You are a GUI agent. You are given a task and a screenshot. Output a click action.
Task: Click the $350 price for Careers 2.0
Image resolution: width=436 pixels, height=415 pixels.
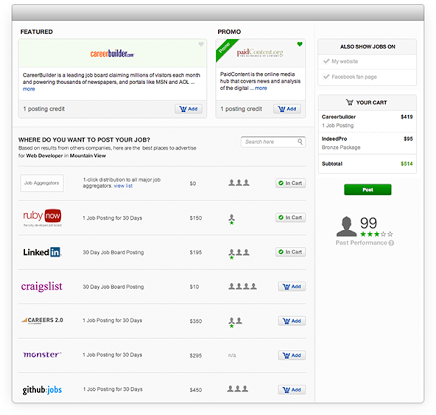tap(196, 321)
